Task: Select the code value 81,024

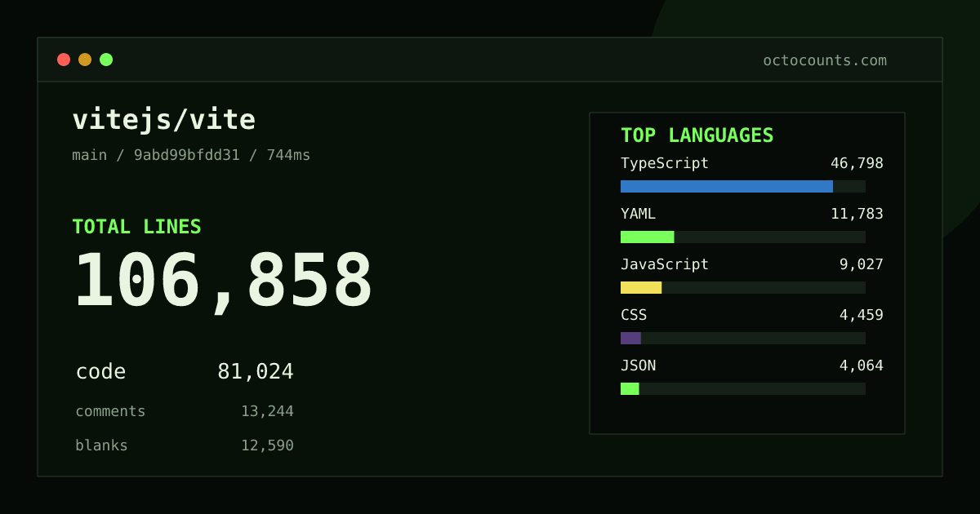Action: click(256, 372)
